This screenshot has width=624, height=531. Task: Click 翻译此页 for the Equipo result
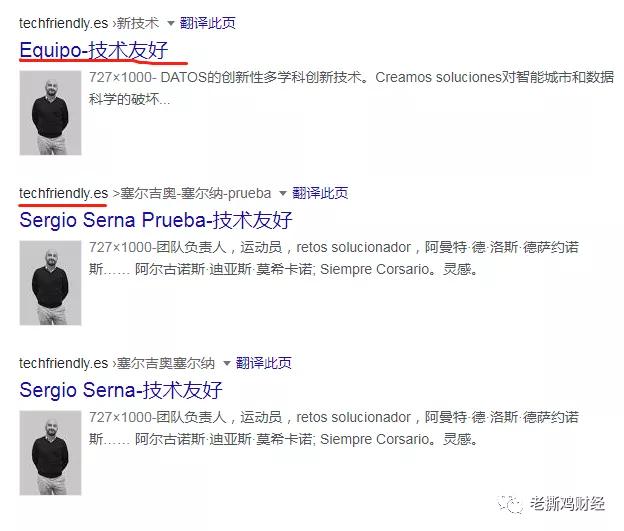(208, 23)
